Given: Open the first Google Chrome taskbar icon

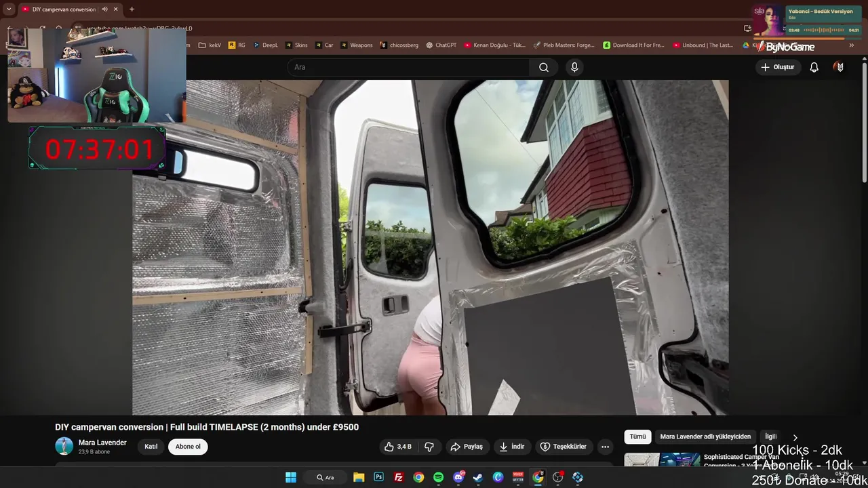Looking at the screenshot, I should tap(418, 477).
